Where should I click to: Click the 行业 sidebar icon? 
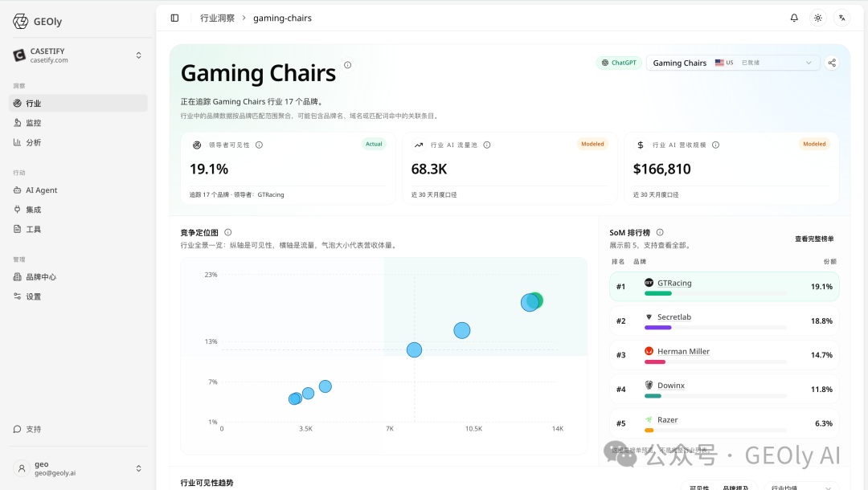(17, 104)
